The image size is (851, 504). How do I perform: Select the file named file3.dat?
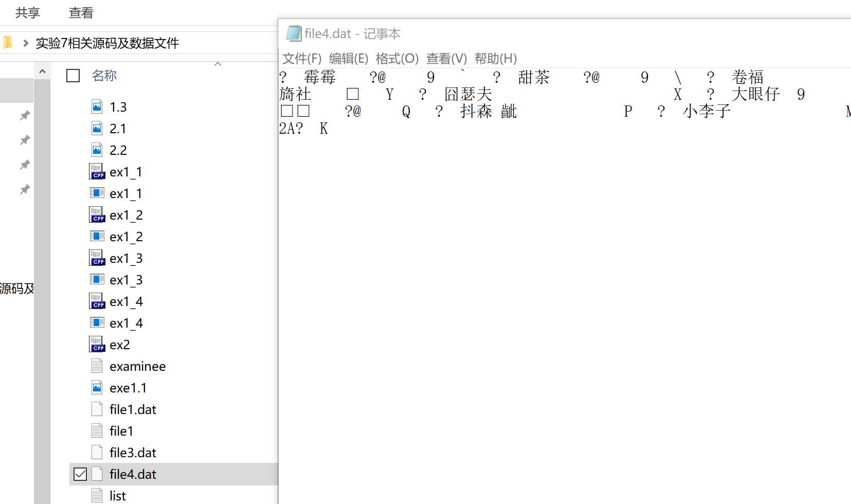133,453
